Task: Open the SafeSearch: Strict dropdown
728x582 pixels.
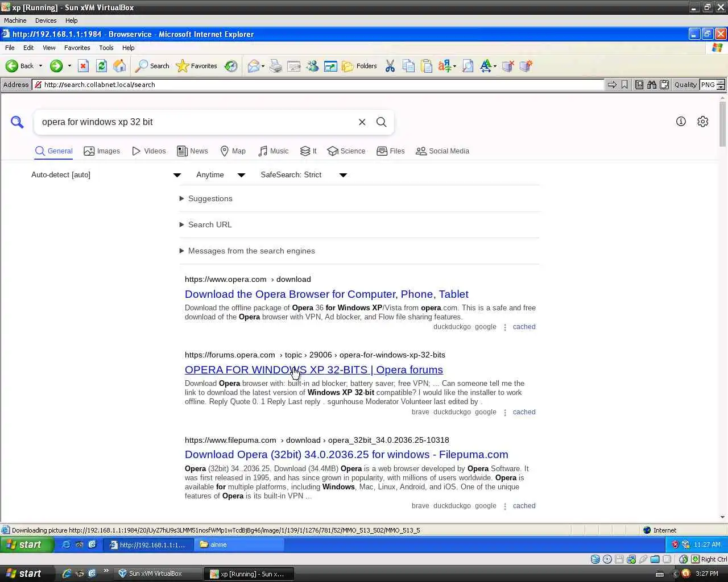Action: pos(303,175)
